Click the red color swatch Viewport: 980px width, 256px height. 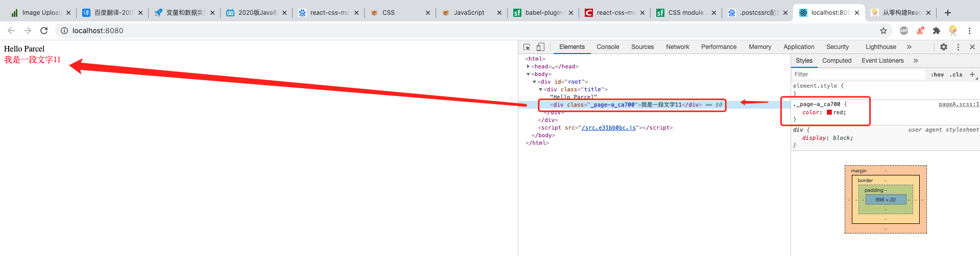point(829,113)
